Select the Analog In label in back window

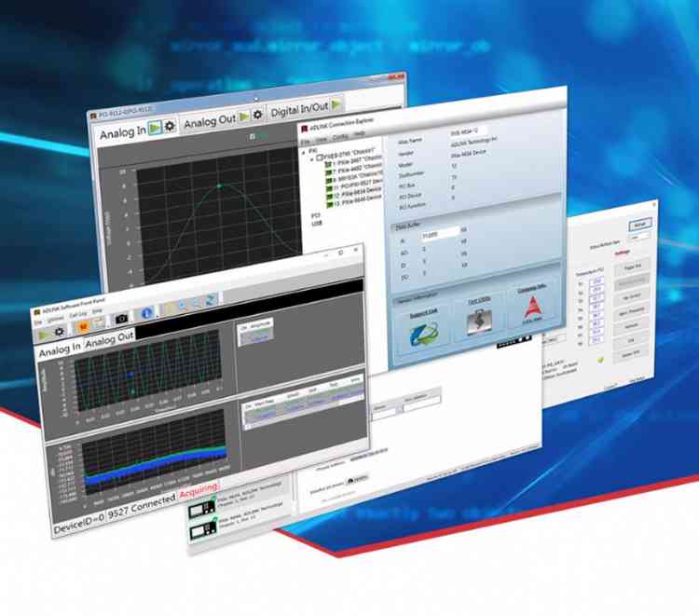(123, 133)
